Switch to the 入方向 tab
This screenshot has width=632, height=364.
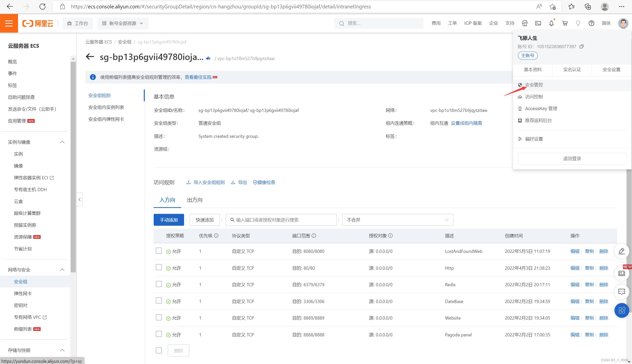point(167,200)
